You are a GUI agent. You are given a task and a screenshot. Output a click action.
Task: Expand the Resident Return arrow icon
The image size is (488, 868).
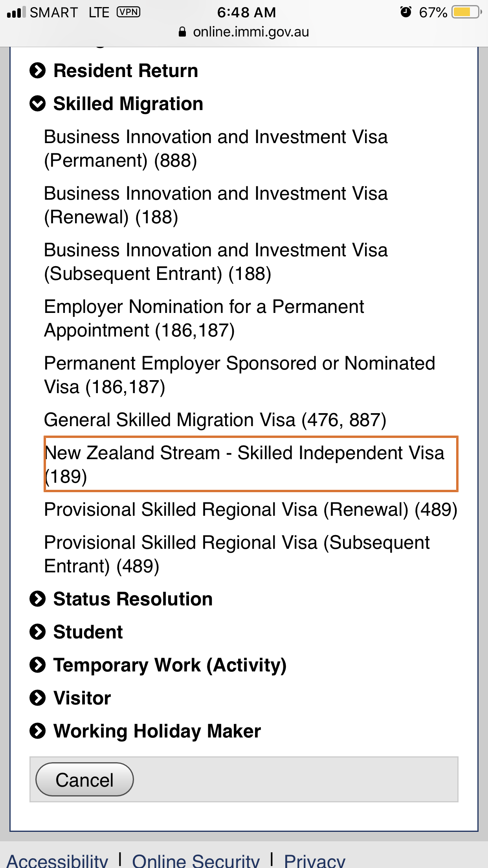(x=38, y=71)
